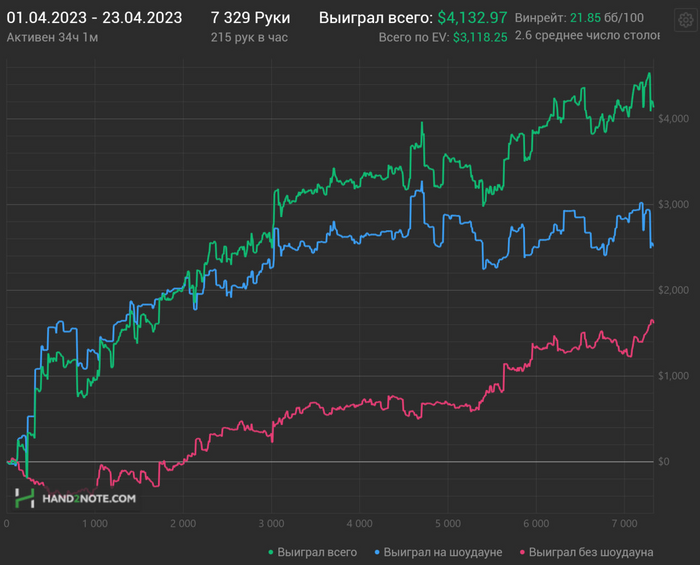Toggle the 'Выиграл на шоудауне' legend series
700x565 pixels.
(438, 552)
